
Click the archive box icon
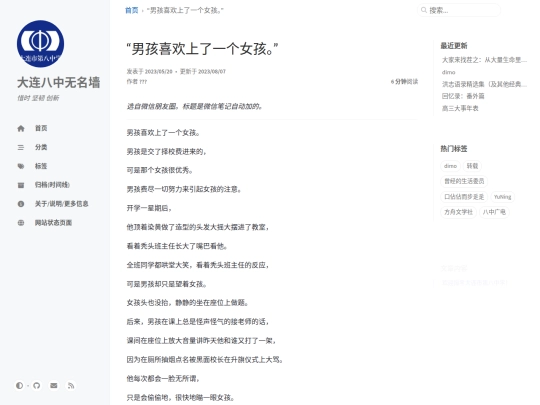pyautogui.click(x=21, y=185)
